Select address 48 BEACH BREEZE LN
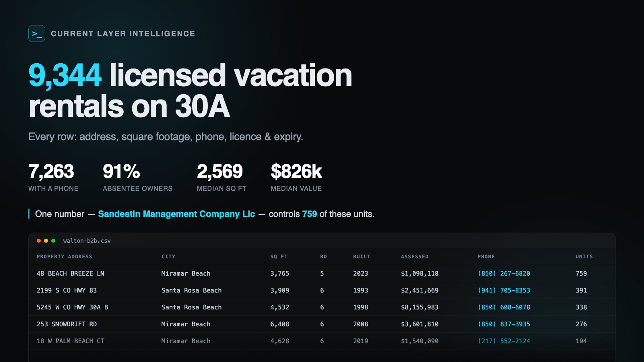644x362 pixels. [70, 273]
